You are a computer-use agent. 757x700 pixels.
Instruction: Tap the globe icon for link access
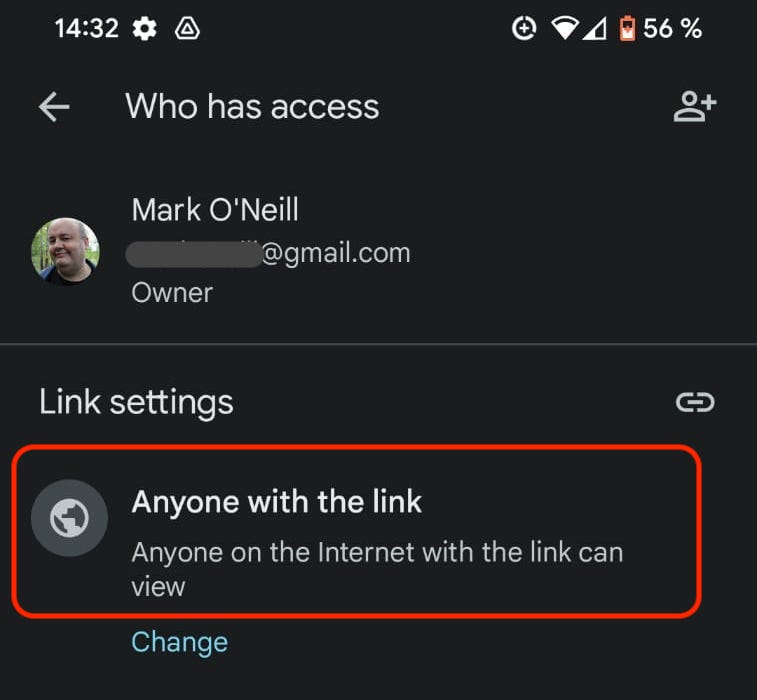(x=70, y=518)
